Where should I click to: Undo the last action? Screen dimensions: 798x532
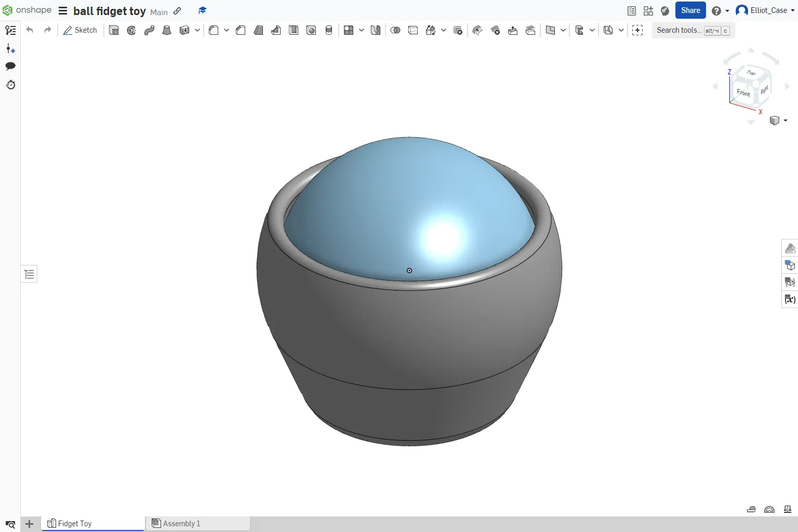pos(30,30)
